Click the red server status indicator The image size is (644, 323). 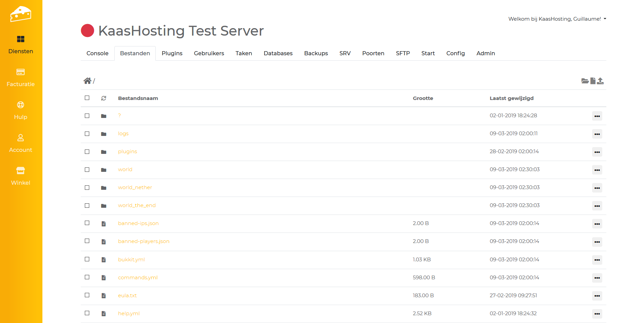(88, 31)
